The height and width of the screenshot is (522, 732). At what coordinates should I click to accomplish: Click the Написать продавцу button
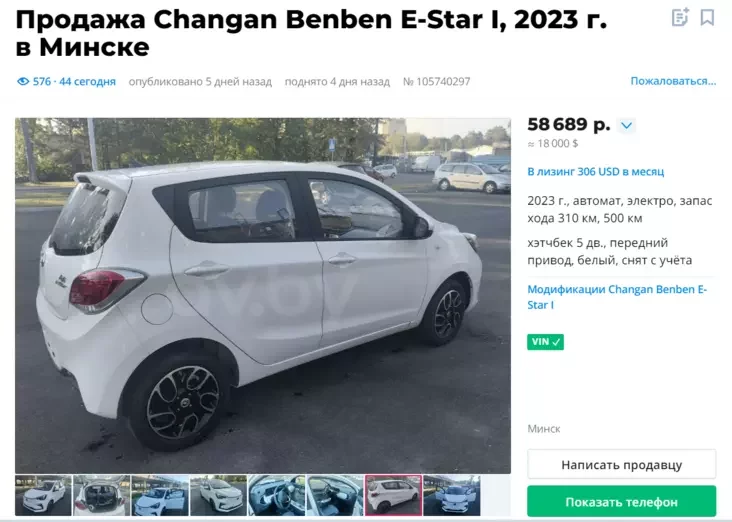tap(621, 465)
